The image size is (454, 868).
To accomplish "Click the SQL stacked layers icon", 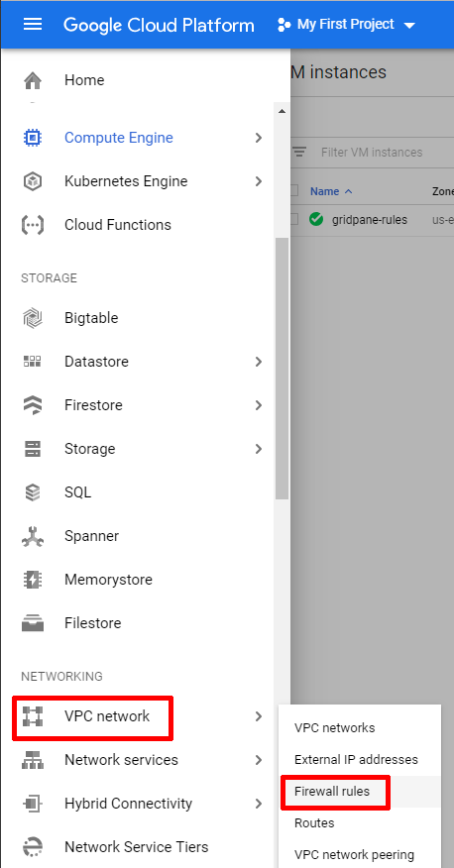I will pyautogui.click(x=33, y=492).
